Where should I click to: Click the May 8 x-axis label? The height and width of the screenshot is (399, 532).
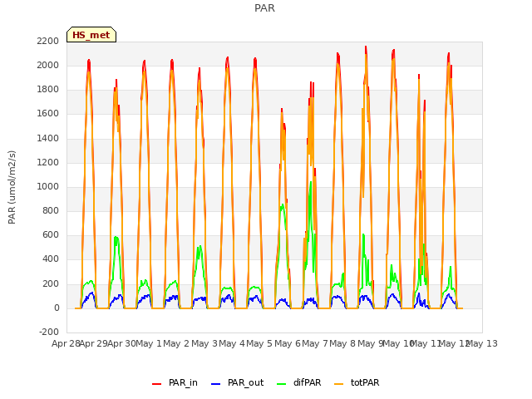tap(342, 343)
